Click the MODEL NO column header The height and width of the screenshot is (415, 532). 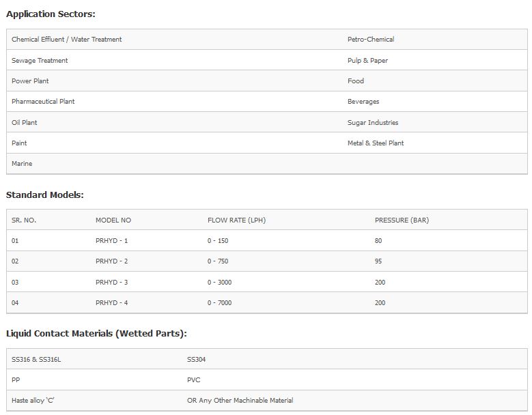click(113, 220)
